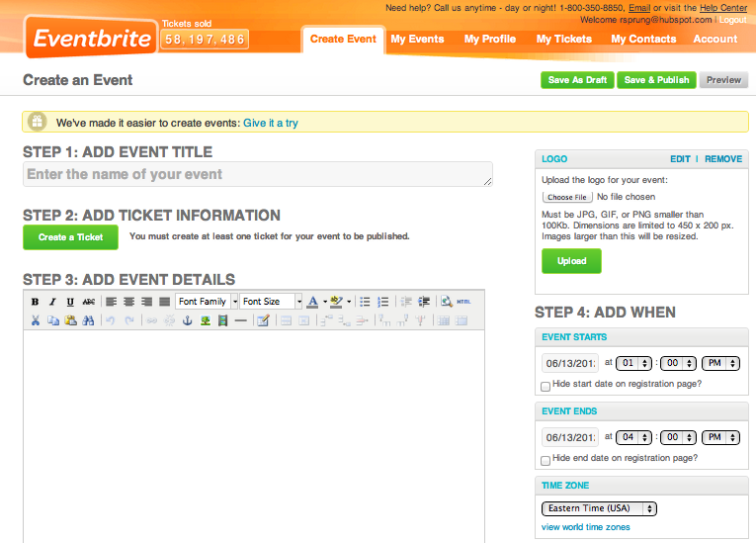The height and width of the screenshot is (543, 756).
Task: Cut selection with scissors icon
Action: 36,320
